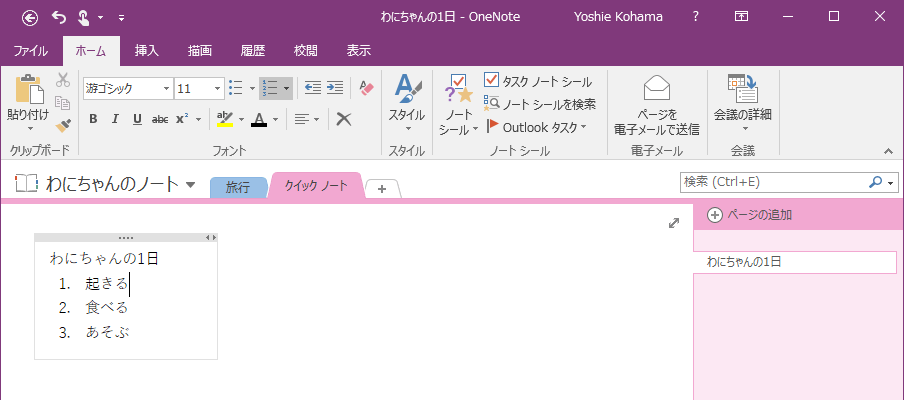Click the note container top handle
Image resolution: width=904 pixels, height=400 pixels.
coord(126,237)
